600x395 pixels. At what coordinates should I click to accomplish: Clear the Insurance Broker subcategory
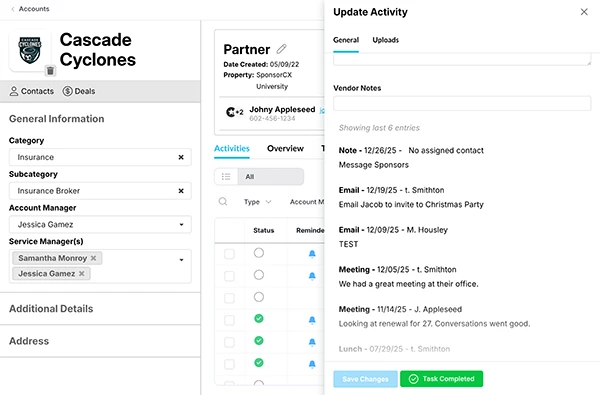[x=181, y=191]
